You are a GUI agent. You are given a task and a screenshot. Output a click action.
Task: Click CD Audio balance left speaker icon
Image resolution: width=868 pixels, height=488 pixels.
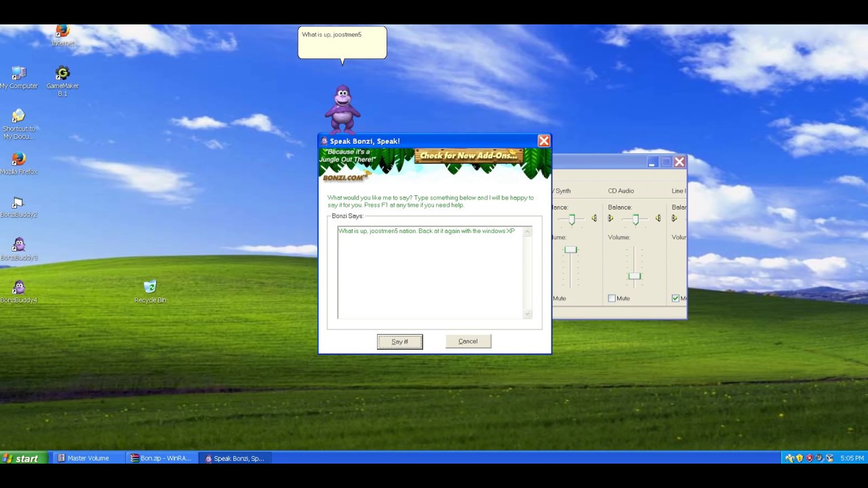[x=610, y=218]
